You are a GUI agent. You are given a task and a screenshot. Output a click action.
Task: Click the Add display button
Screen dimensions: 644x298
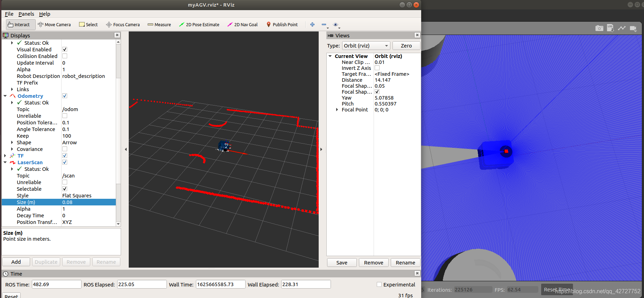tap(16, 262)
